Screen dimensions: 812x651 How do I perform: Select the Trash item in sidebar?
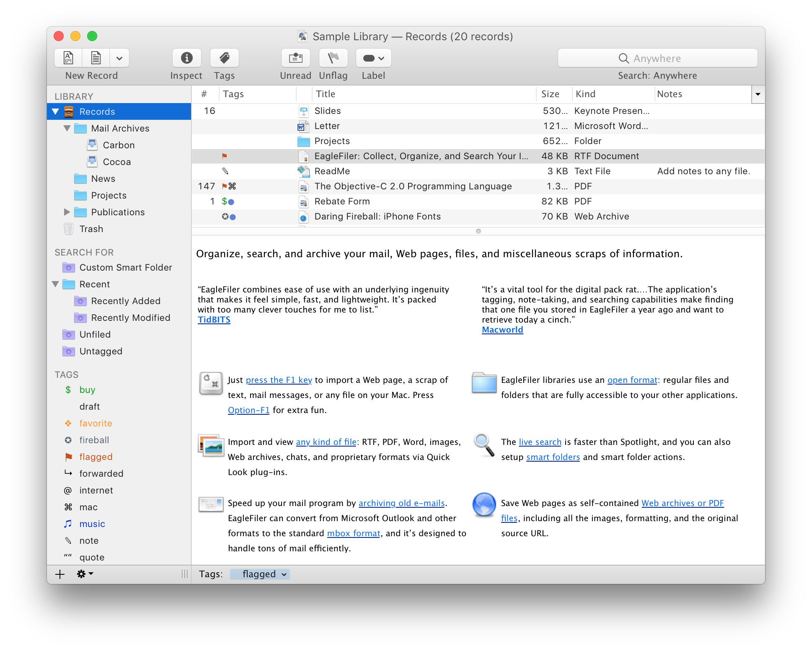91,229
